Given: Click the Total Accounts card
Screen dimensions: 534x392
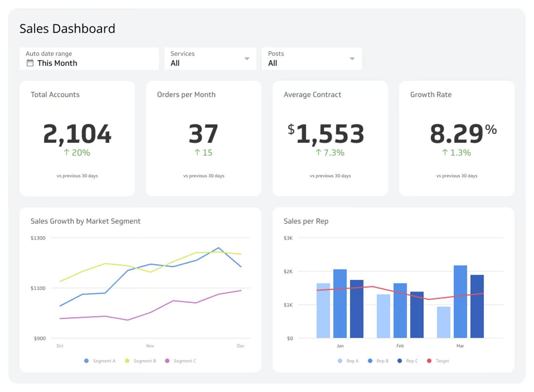Looking at the screenshot, I should [x=77, y=139].
